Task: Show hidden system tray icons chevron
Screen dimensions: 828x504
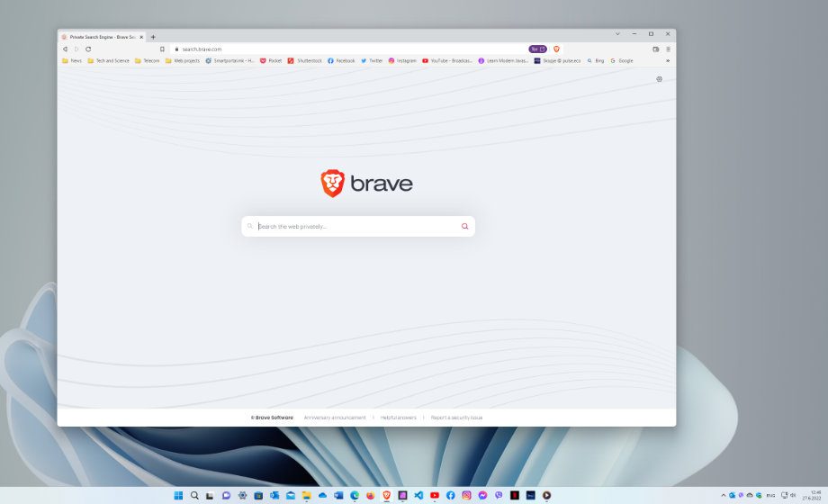Action: pyautogui.click(x=723, y=496)
